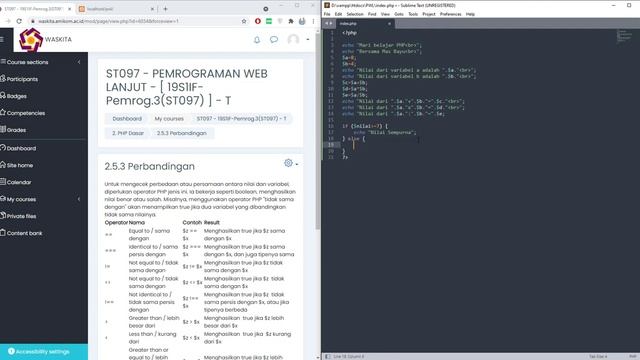Open the Chrome three-dot menu
This screenshot has width=640, height=360.
313,21
